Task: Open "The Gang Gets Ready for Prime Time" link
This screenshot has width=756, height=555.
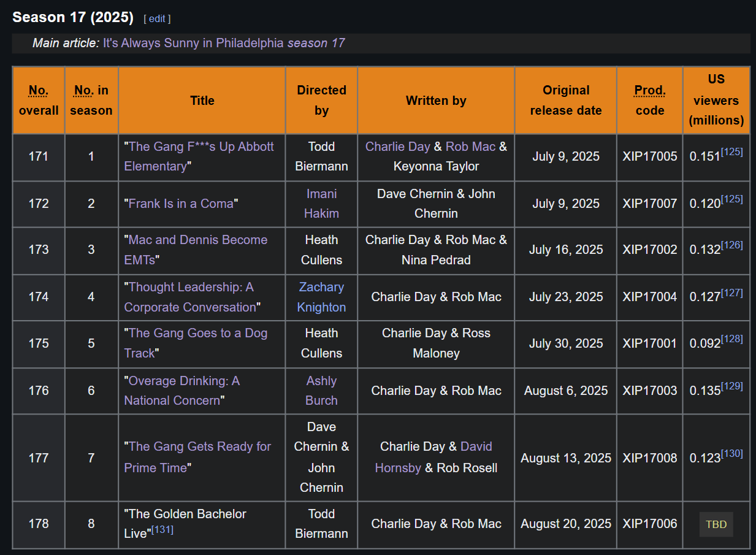Action: click(197, 457)
